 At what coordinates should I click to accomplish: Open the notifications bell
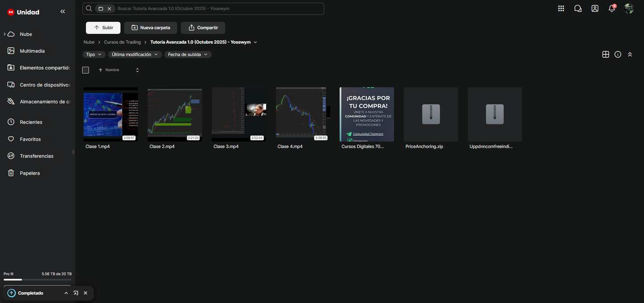click(x=612, y=8)
